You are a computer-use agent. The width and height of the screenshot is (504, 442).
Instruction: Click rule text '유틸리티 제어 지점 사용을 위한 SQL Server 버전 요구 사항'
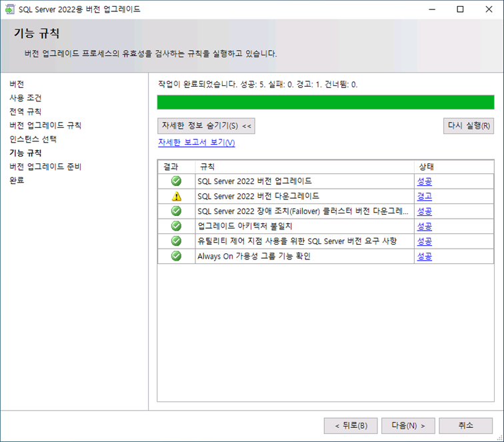click(x=297, y=241)
